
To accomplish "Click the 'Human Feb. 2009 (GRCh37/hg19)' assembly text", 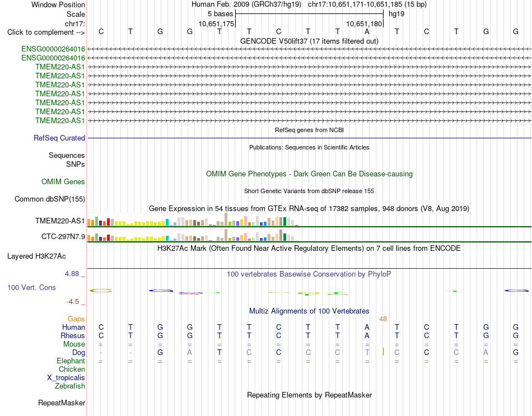I will 246,4.
